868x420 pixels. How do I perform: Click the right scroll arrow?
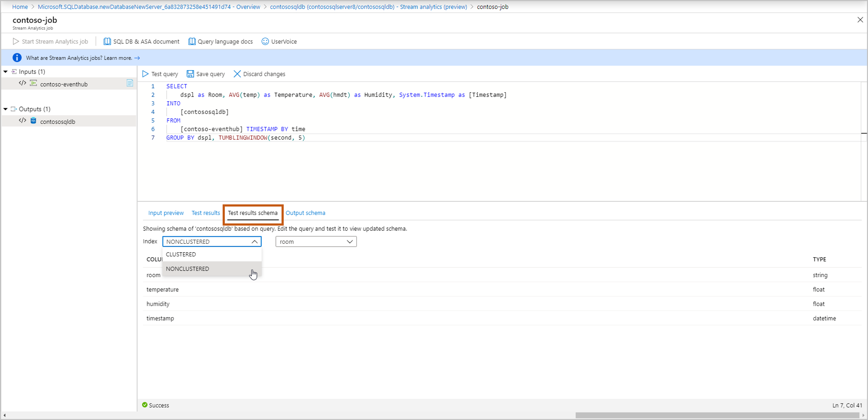click(863, 415)
